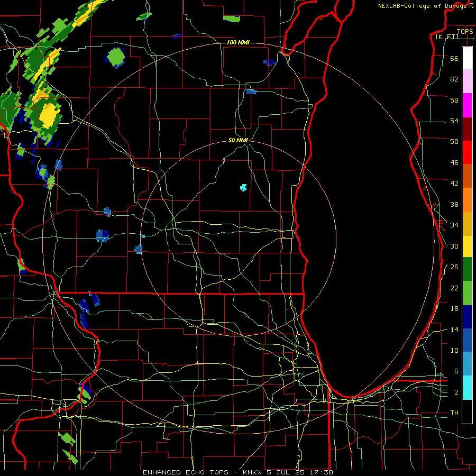Click the TH threshold legend label
Image resolution: width=476 pixels, height=476 pixels.
click(454, 413)
